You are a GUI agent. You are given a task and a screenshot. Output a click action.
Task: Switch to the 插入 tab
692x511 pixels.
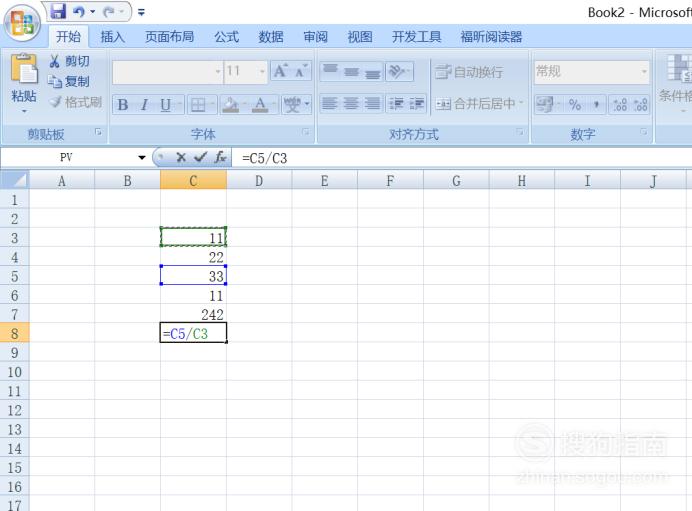point(113,37)
